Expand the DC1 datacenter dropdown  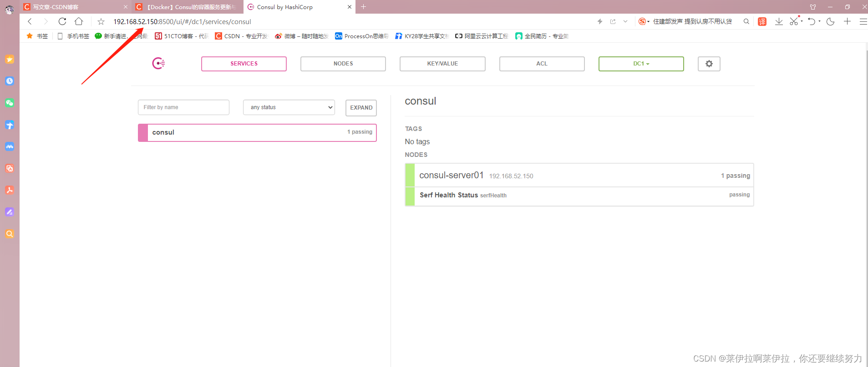[x=641, y=64]
